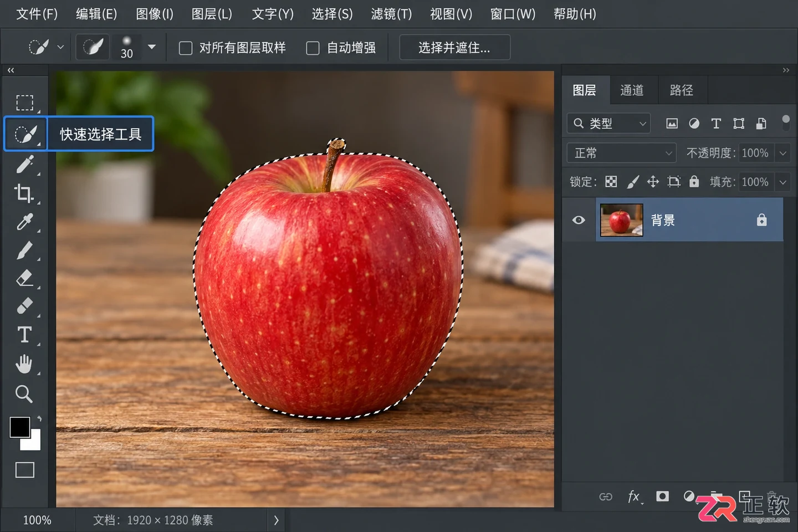Open the 选择(S) menu
The height and width of the screenshot is (532, 798).
[332, 14]
